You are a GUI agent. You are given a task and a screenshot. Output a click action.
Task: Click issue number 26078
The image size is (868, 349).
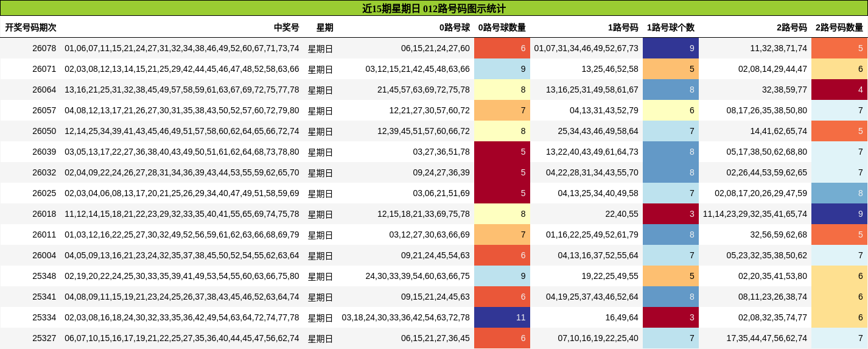coord(44,48)
